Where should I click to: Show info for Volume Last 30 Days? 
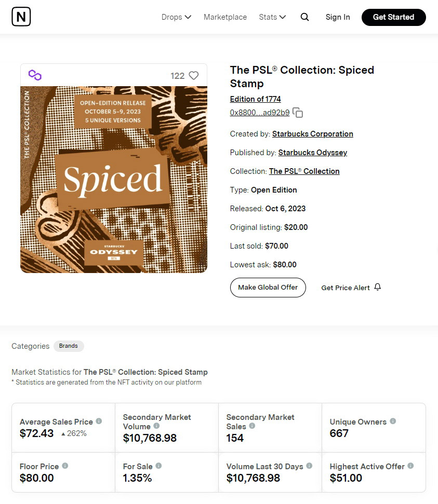pos(309,466)
